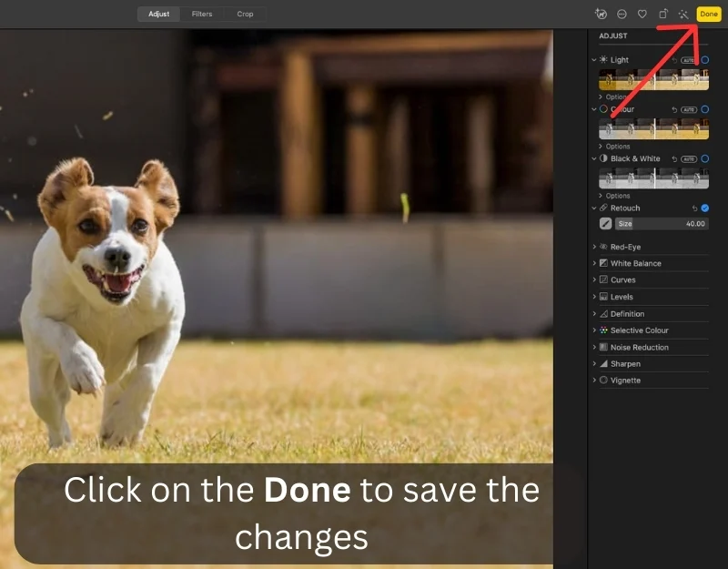Click the bandage icon beside Retouch
Viewport: 728px width, 569px height.
pyautogui.click(x=603, y=208)
